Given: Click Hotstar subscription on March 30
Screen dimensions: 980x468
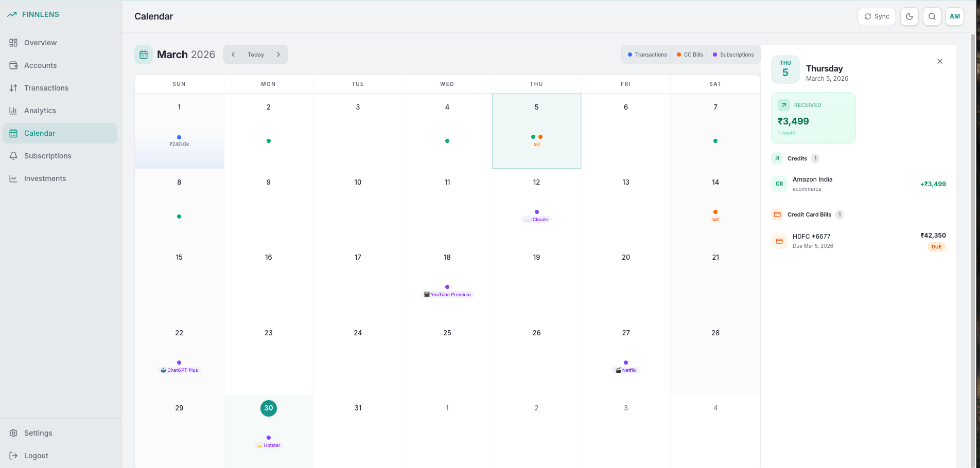Looking at the screenshot, I should [269, 445].
